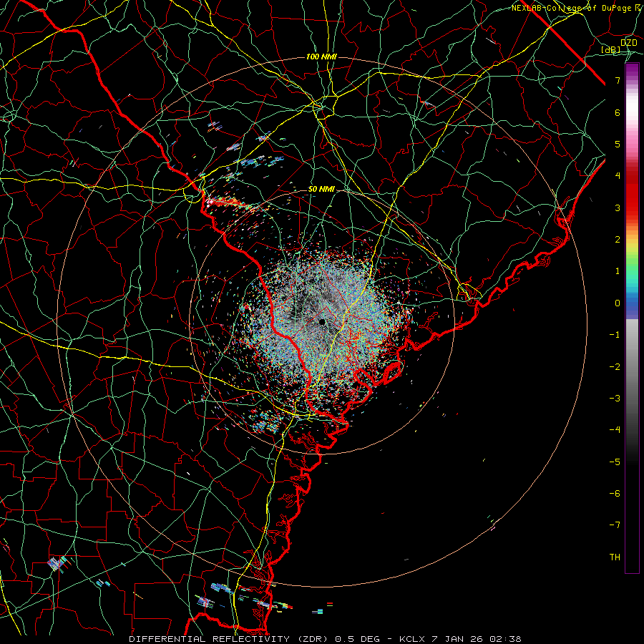Click the black radar site dot at center

click(x=322, y=321)
